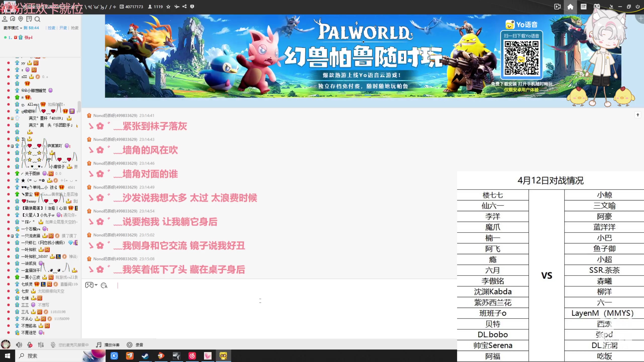
Task: Click the up-arrow pin button at chat top right
Action: (x=638, y=115)
